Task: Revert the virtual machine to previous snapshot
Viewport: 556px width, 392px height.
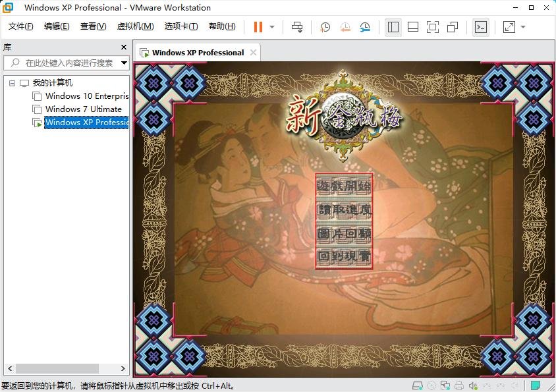Action: (345, 27)
